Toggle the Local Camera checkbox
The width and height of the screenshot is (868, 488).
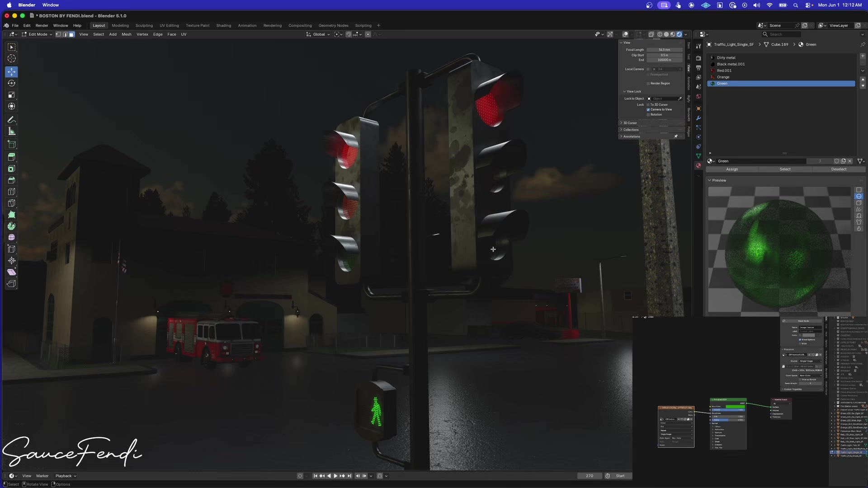pos(648,69)
